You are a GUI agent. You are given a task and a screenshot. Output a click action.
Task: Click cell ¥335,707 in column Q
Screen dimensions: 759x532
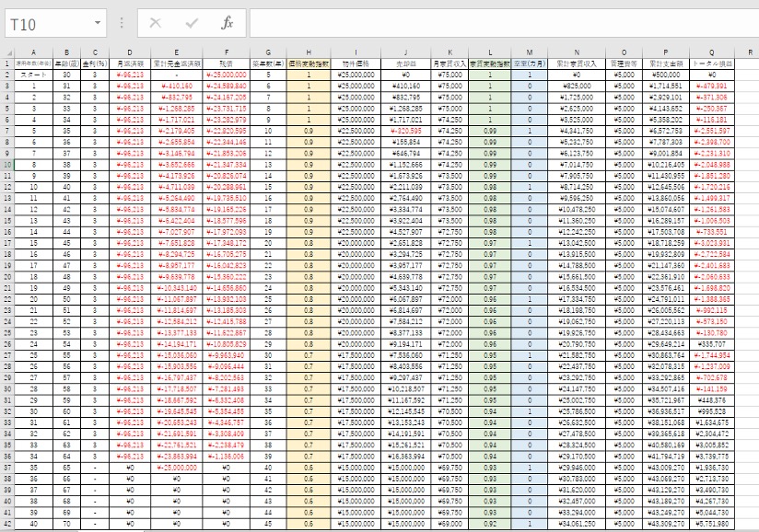[711, 344]
